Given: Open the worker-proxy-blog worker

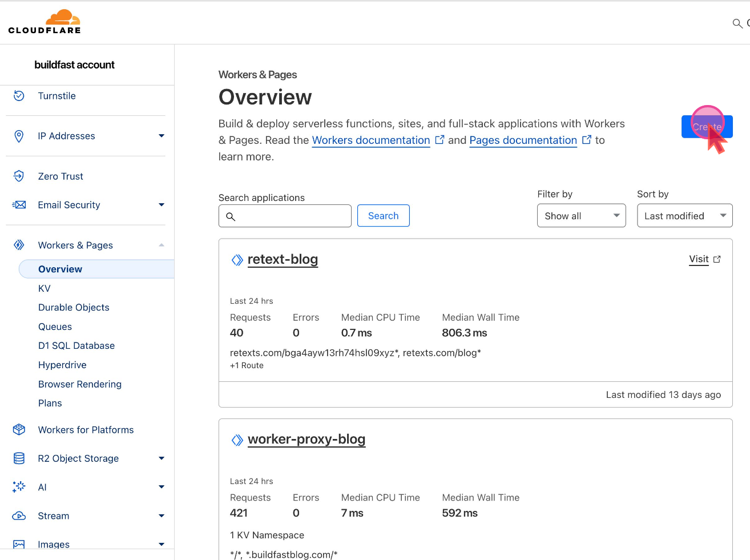Looking at the screenshot, I should pos(307,440).
